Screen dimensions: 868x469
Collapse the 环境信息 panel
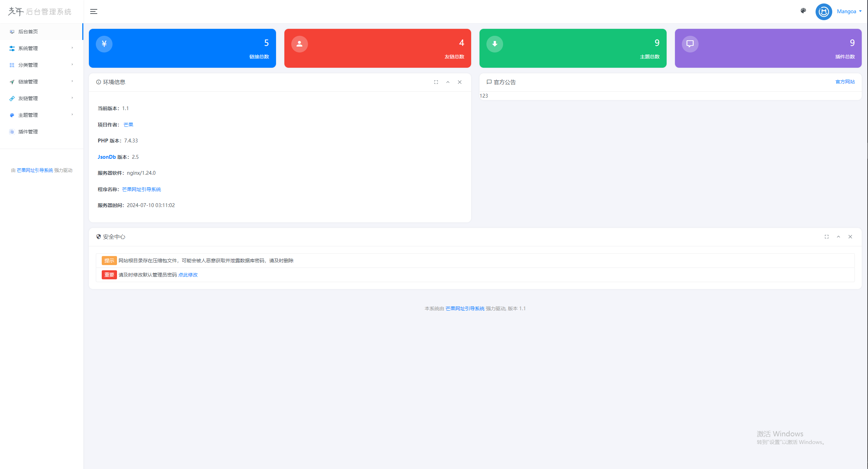[x=448, y=82]
